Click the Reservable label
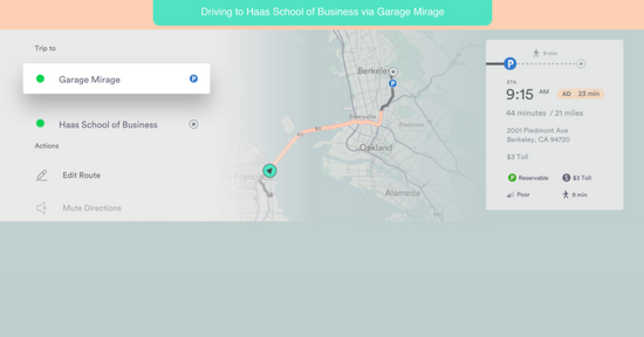 533,178
